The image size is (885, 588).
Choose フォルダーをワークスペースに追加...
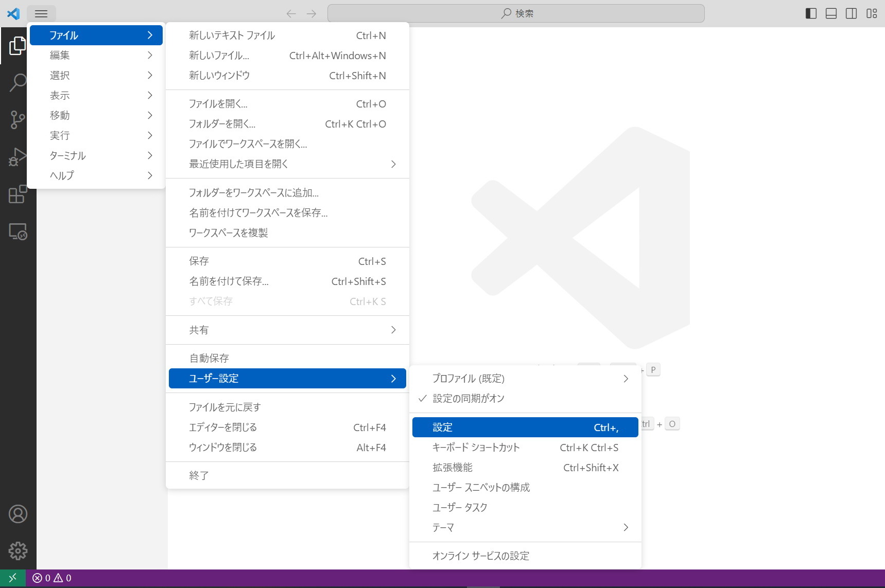pos(287,193)
